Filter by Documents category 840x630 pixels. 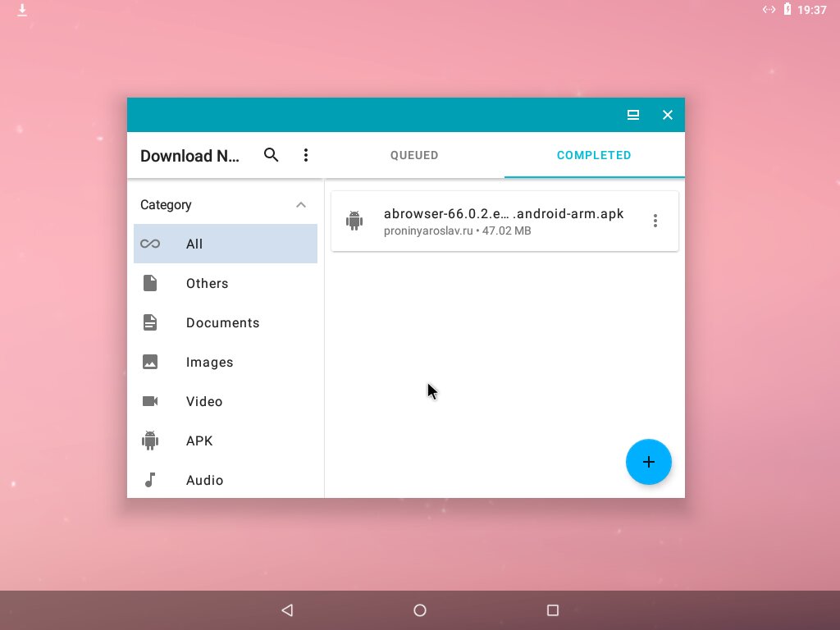click(x=222, y=322)
